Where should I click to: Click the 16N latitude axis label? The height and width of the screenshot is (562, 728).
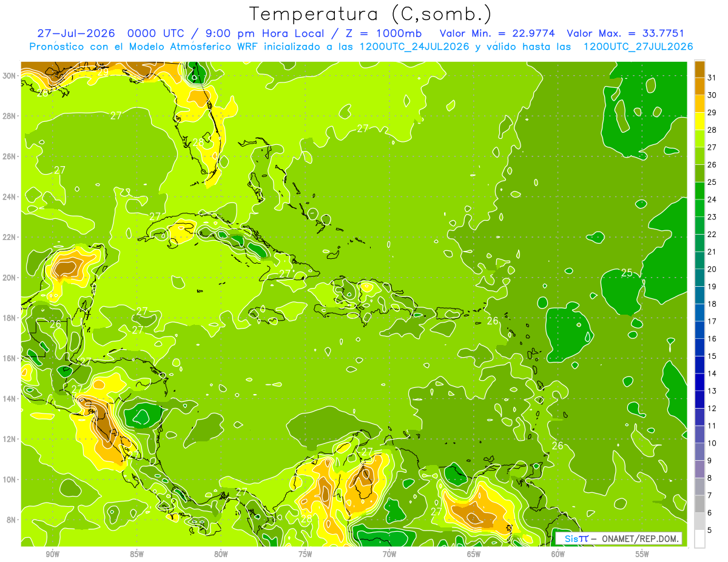click(x=10, y=358)
